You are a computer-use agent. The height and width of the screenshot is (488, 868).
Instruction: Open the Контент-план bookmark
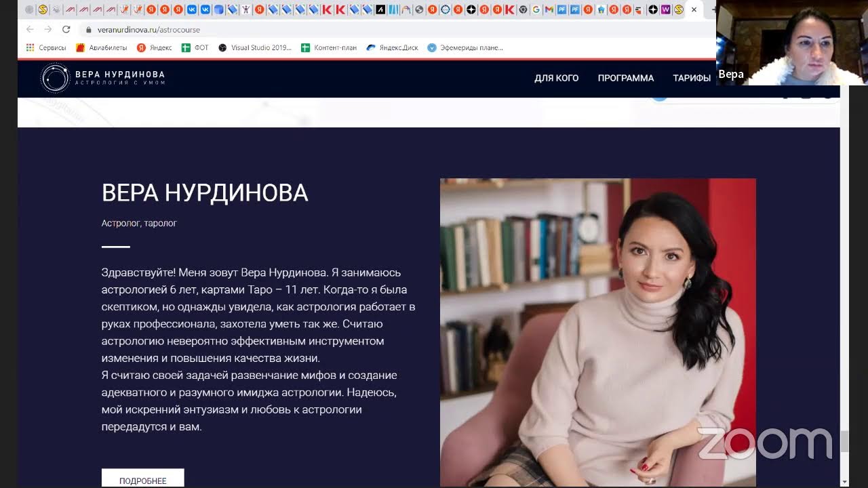click(x=329, y=47)
